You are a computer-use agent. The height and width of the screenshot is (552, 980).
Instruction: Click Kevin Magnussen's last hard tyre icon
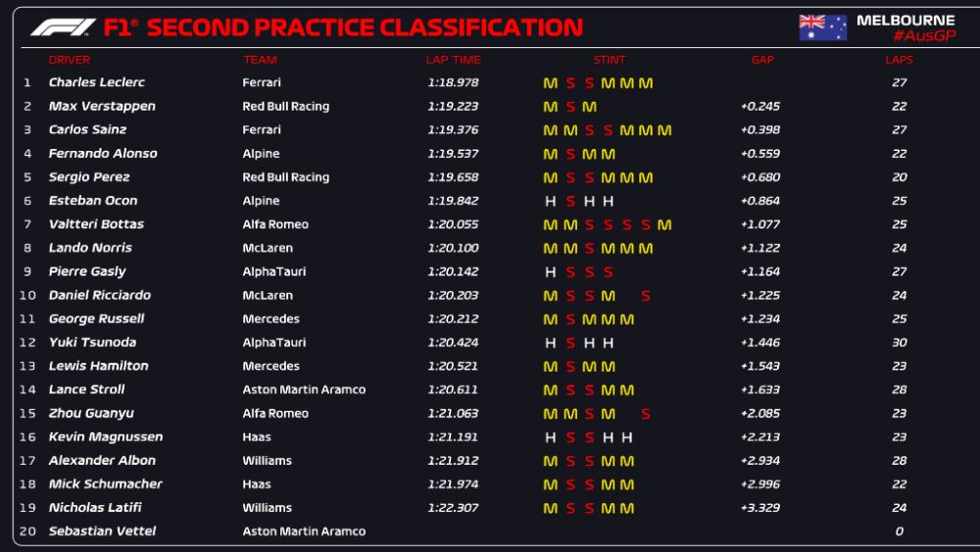pyautogui.click(x=627, y=437)
